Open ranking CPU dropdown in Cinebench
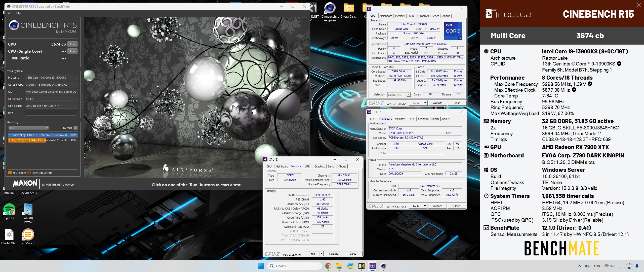 29,128
